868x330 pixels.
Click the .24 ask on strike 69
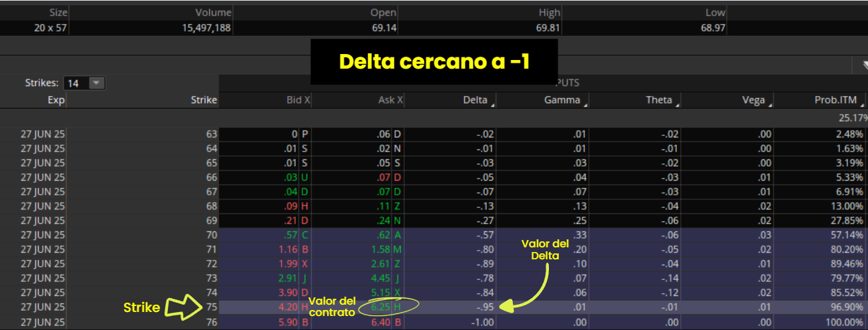click(x=383, y=220)
